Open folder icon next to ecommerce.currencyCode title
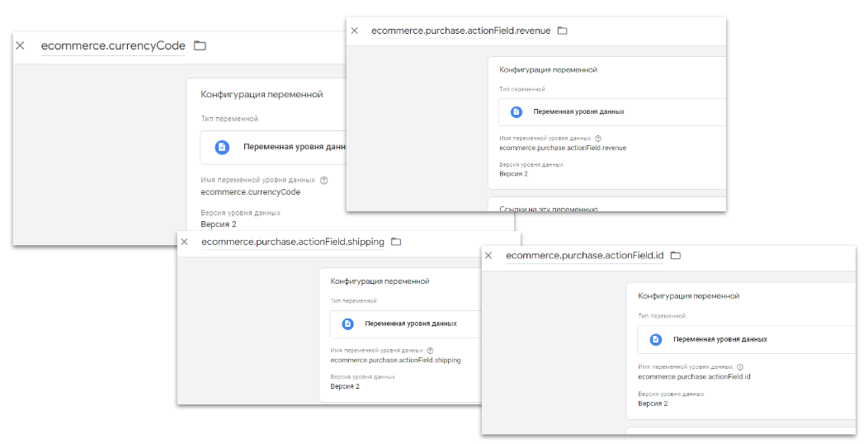868x444 pixels. (200, 46)
